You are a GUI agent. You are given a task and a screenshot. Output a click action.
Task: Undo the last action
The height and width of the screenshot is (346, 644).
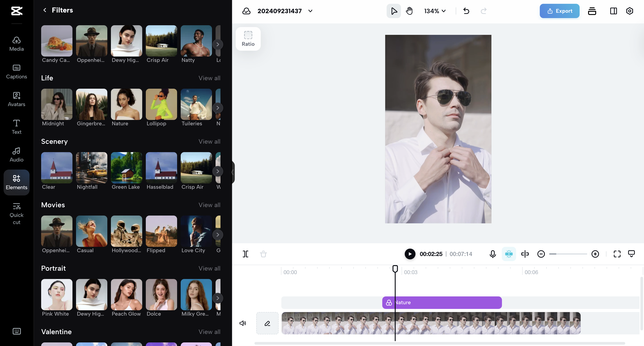466,11
